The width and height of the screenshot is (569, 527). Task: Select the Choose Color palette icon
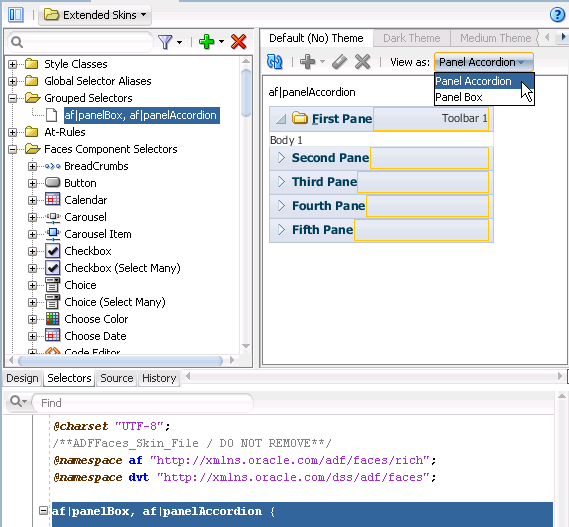coord(53,319)
